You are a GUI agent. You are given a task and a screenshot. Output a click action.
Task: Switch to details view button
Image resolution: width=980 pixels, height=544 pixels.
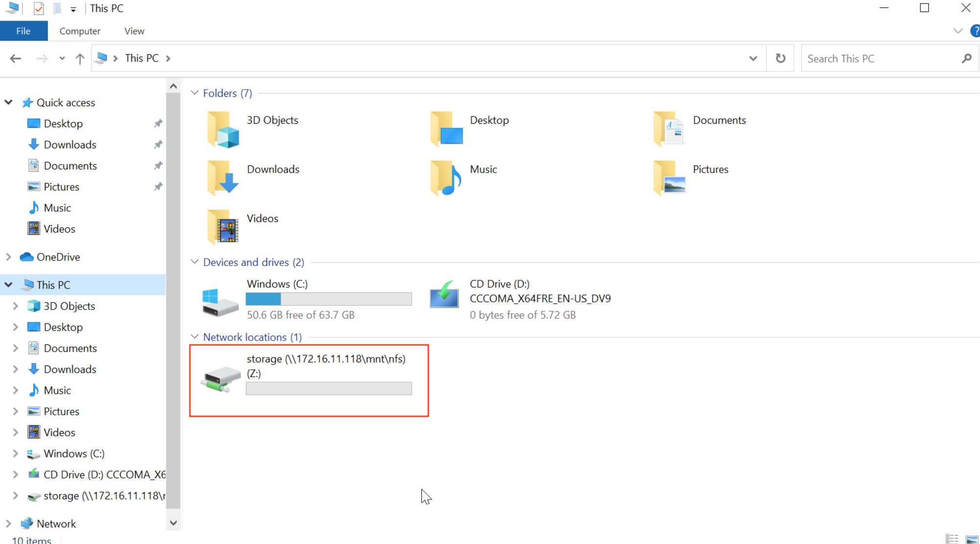(952, 539)
